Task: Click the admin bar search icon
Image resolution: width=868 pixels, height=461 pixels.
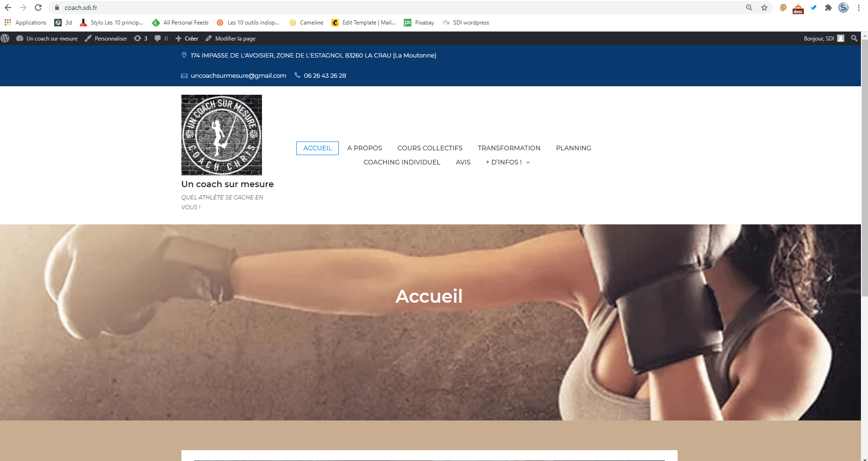Action: (854, 39)
